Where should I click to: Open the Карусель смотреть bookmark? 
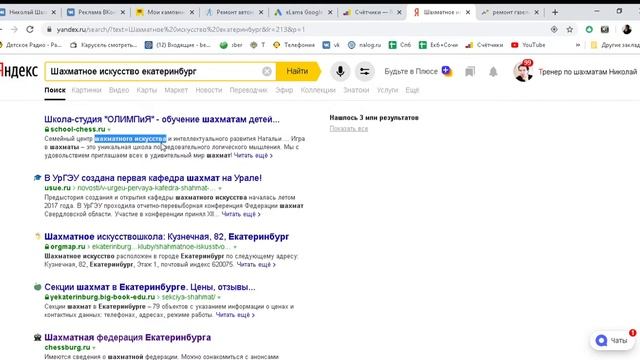[x=104, y=45]
